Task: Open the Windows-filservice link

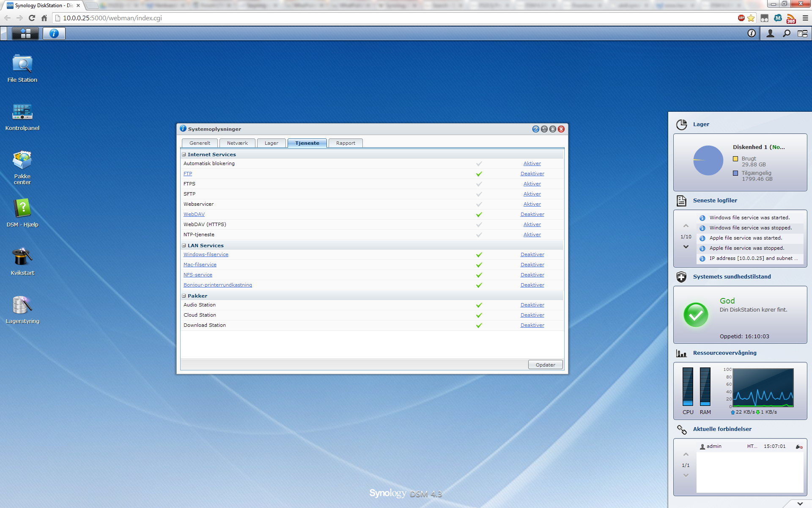Action: [x=206, y=254]
